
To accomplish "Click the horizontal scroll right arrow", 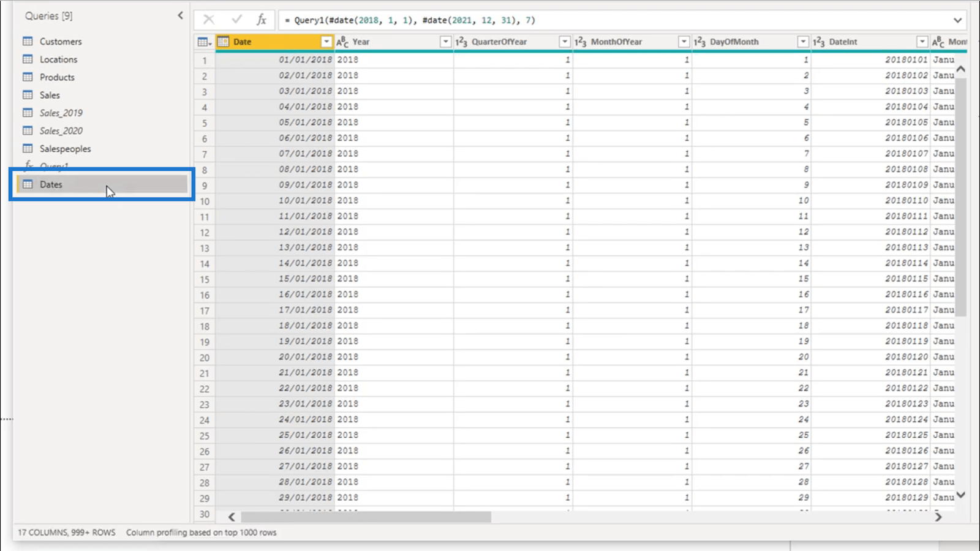I will [938, 517].
